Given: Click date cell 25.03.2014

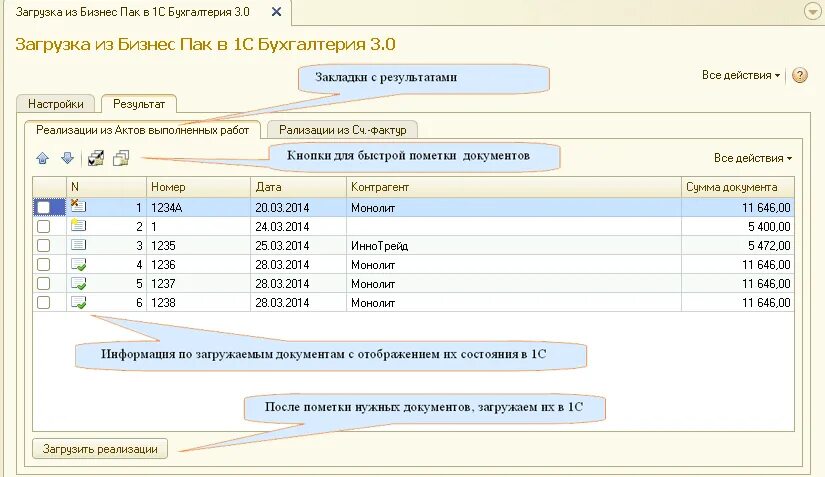Looking at the screenshot, I should (298, 245).
